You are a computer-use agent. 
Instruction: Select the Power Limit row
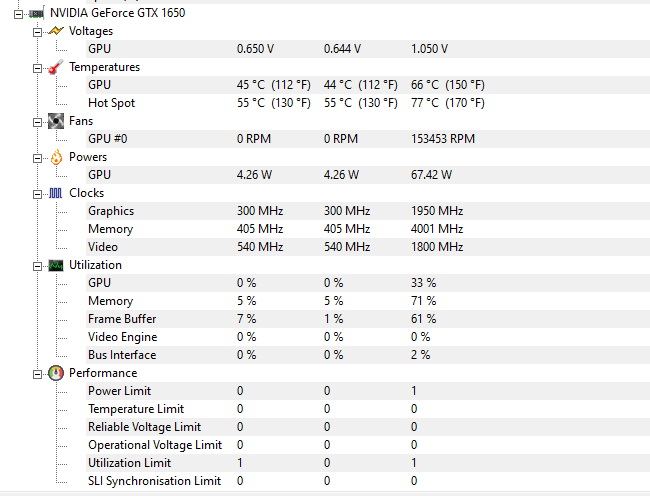coord(369,391)
